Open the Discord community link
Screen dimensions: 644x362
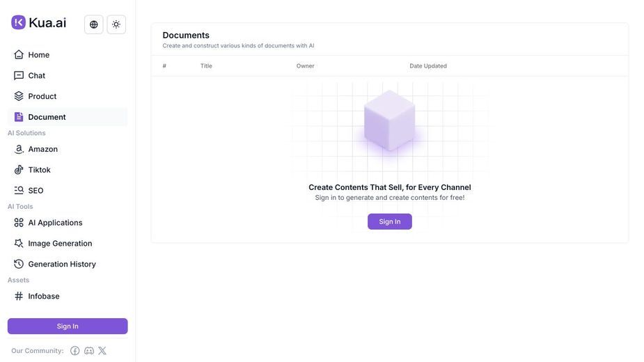coord(89,350)
